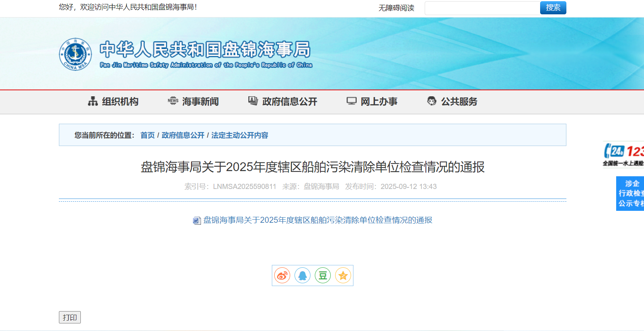Image resolution: width=644 pixels, height=331 pixels.
Task: Share article to Douban
Action: 323,275
